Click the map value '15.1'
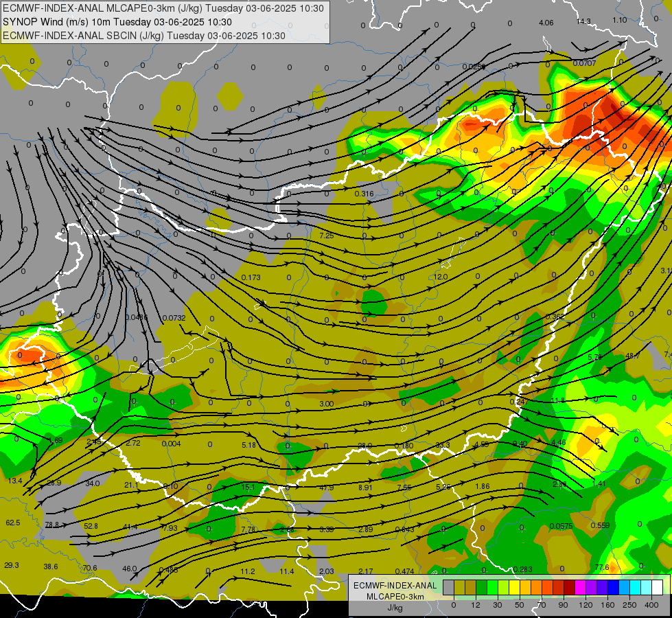Viewport: 672px width, 618px height. tap(248, 488)
